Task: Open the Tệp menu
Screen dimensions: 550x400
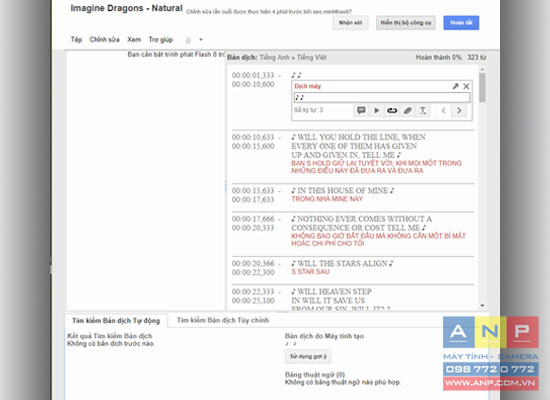Action: 76,39
